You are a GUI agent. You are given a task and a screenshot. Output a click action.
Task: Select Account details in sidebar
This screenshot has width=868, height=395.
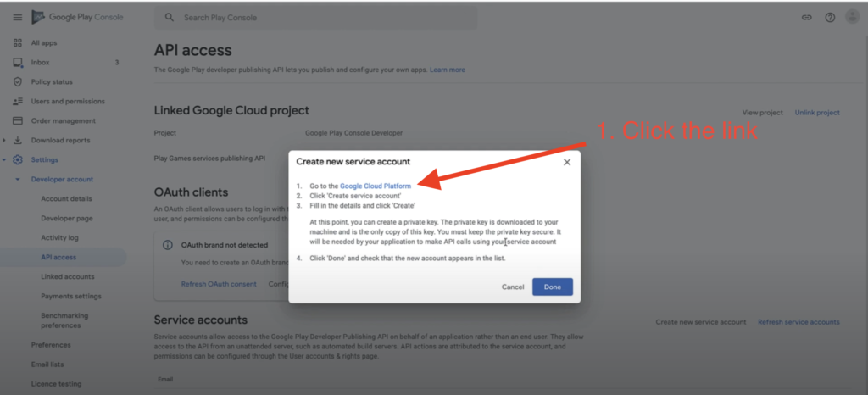66,198
